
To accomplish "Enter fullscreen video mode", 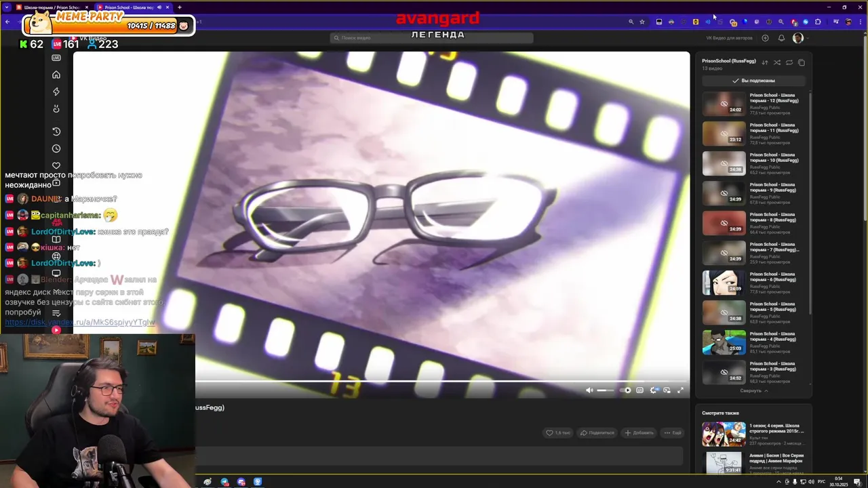I will coord(680,390).
